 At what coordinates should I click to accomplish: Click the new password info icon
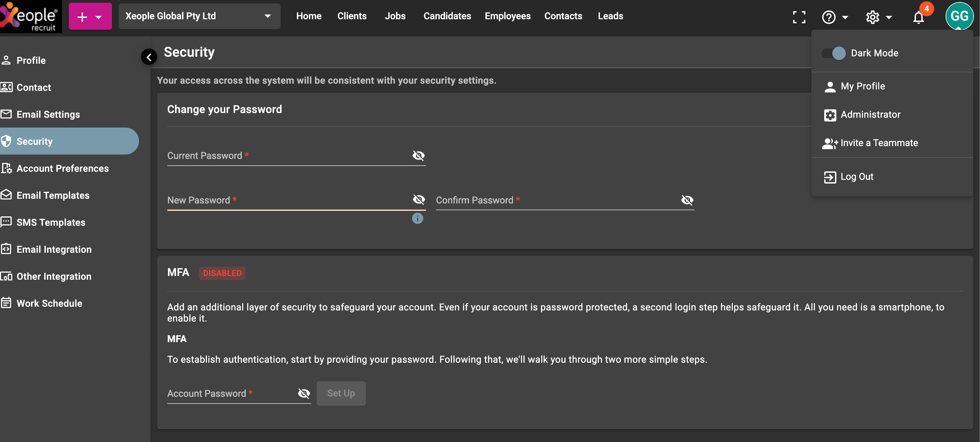pyautogui.click(x=417, y=219)
